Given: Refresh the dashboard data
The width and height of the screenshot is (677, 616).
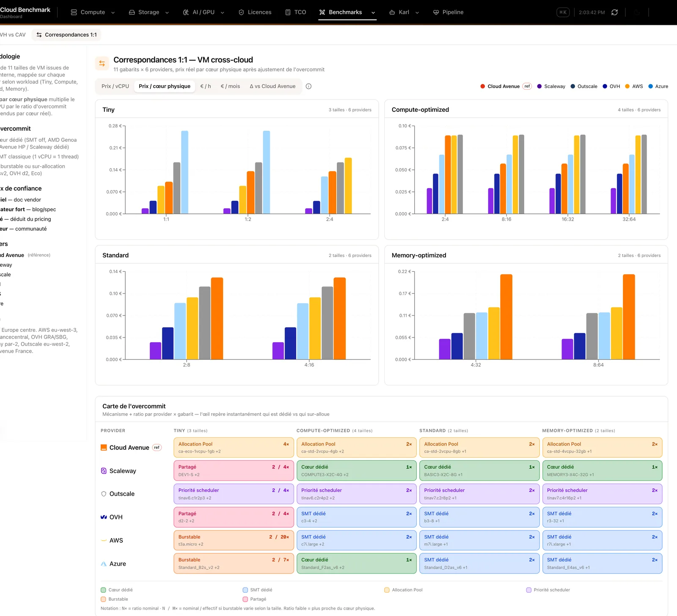Looking at the screenshot, I should click(614, 12).
